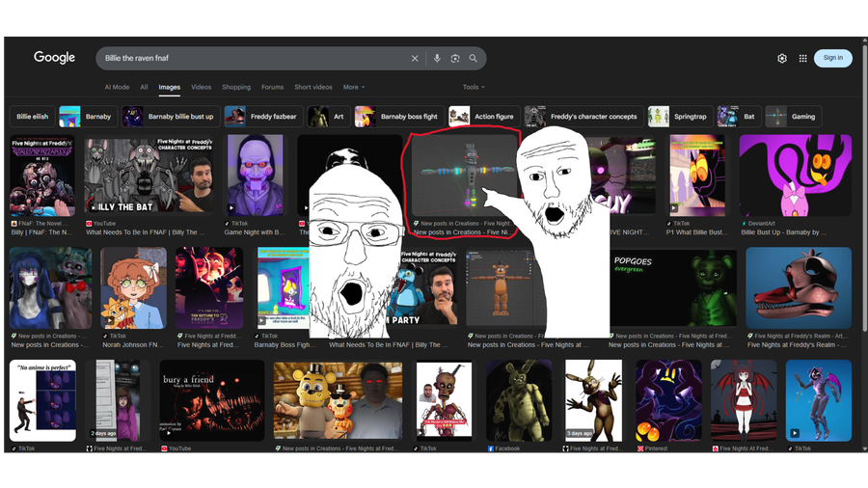The image size is (868, 488).
Task: Select the Bat suggestion chip
Action: point(739,117)
